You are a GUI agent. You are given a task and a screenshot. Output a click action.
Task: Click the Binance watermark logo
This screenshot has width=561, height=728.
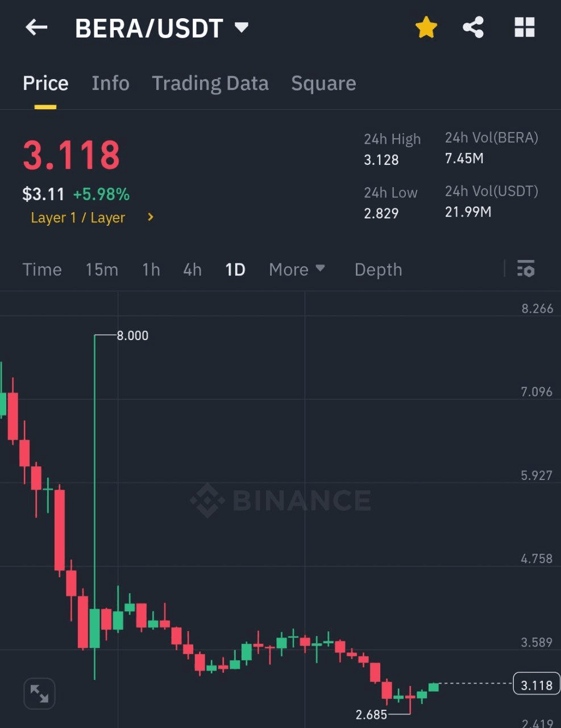(281, 500)
